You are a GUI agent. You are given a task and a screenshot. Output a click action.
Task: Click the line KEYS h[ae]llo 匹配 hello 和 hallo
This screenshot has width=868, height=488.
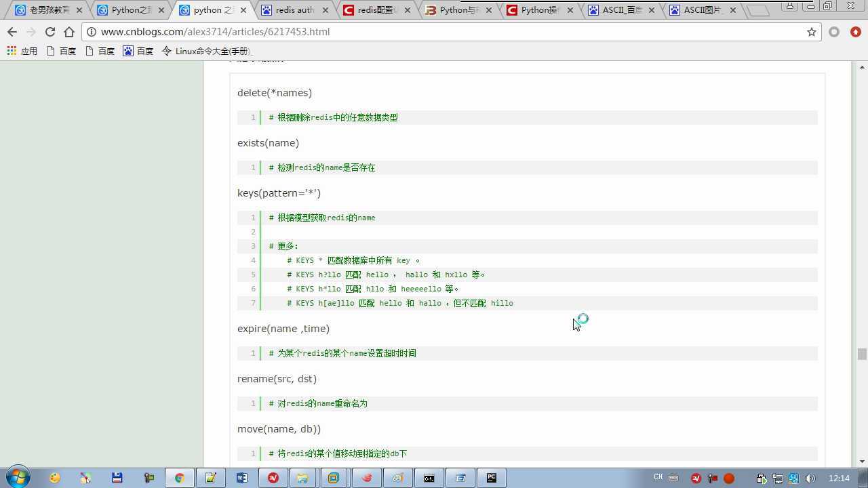click(400, 303)
